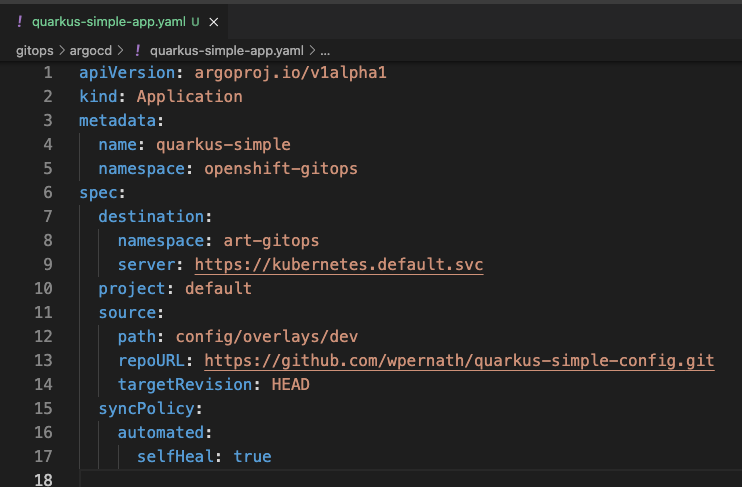Click the 'openshift-gitops' namespace value
742x487 pixels.
[281, 169]
